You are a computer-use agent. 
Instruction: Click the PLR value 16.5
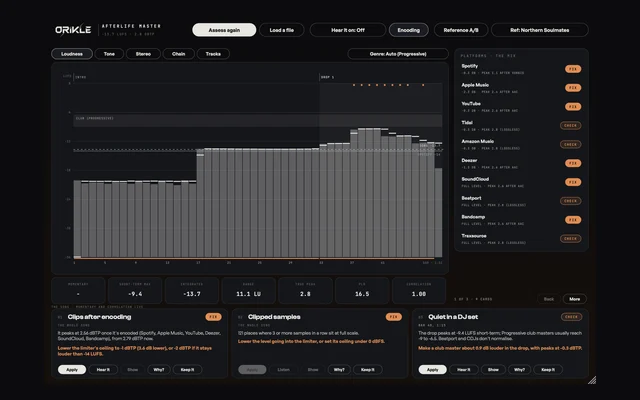(362, 294)
